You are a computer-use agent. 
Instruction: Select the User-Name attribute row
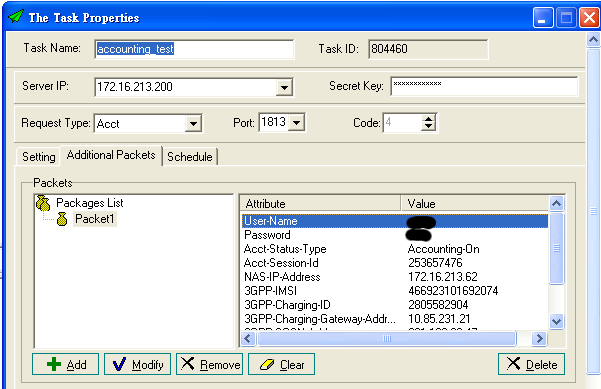click(395, 221)
